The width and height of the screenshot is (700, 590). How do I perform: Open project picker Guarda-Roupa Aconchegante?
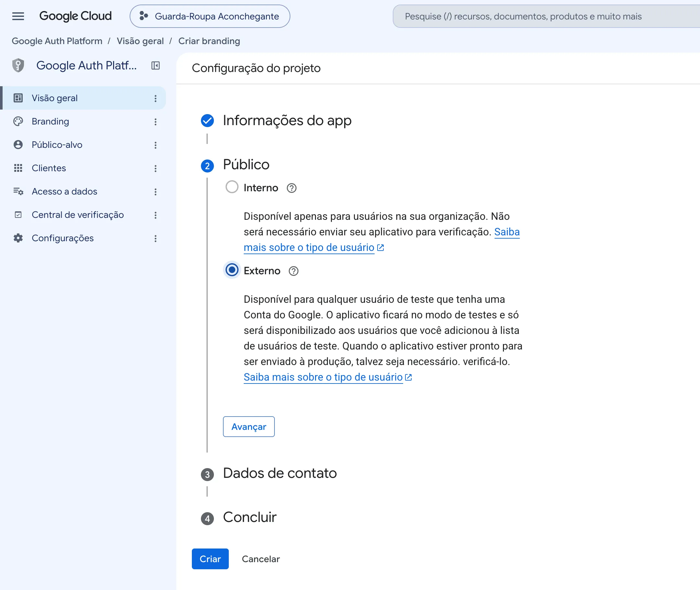[x=210, y=16]
